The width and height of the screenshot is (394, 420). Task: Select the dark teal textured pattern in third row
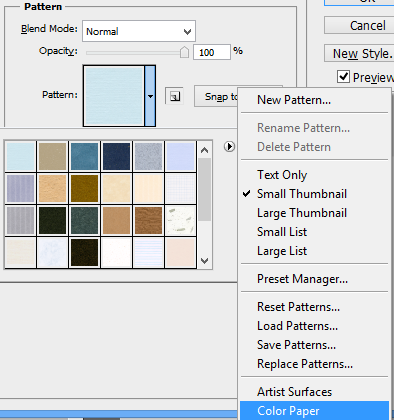point(85,220)
